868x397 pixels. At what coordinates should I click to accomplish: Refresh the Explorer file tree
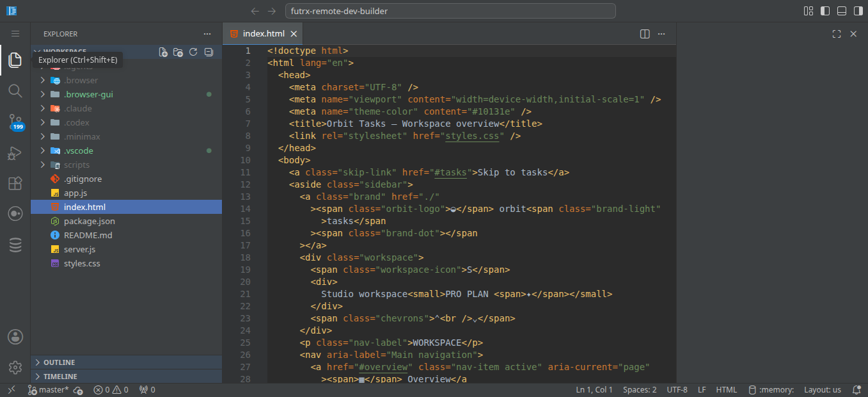point(193,52)
